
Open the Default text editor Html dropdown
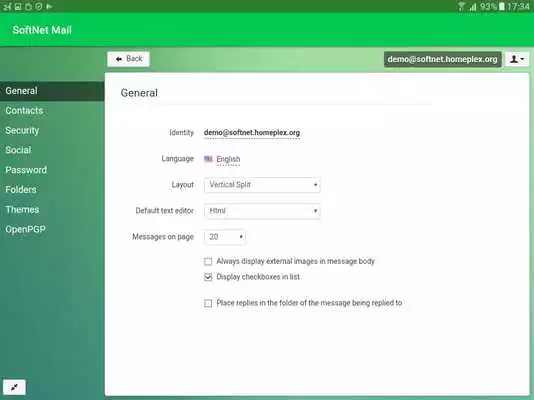tap(262, 211)
